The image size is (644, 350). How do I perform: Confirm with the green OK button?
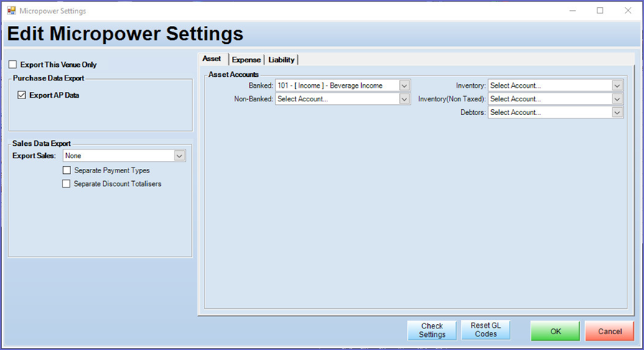click(556, 331)
